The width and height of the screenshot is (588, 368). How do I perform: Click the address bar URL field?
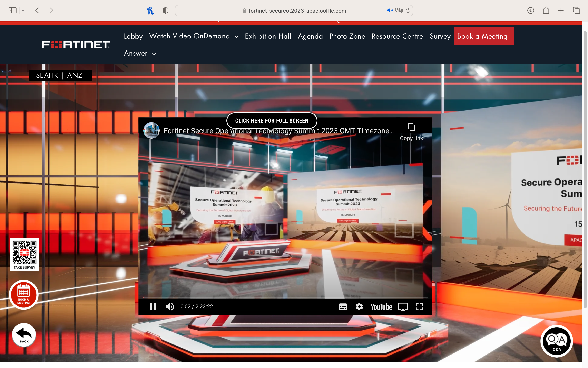point(294,11)
